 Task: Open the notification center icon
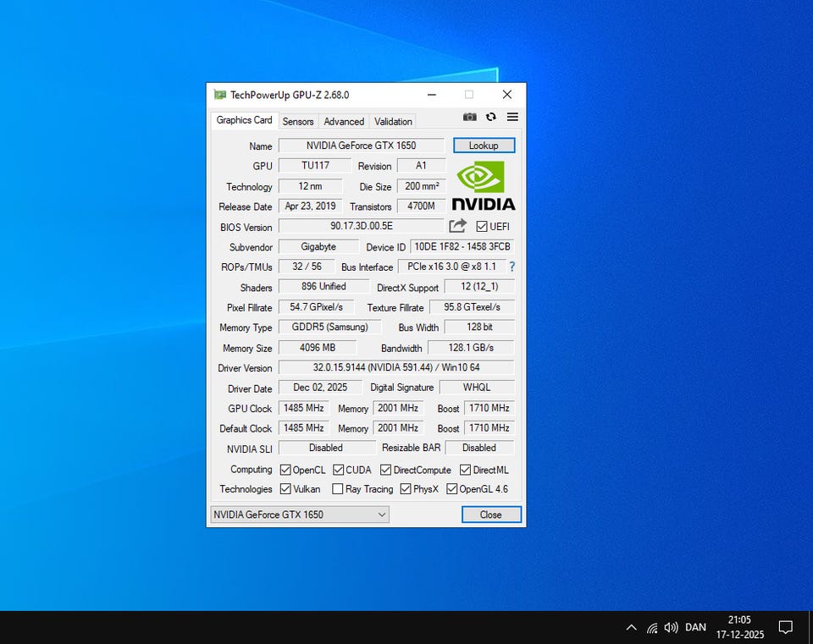coord(785,627)
